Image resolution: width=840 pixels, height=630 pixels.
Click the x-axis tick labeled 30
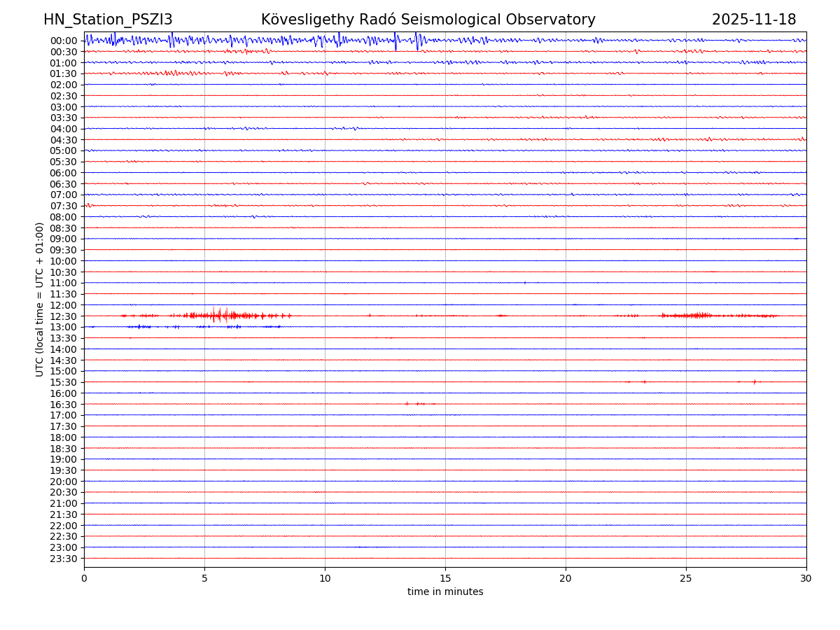806,579
